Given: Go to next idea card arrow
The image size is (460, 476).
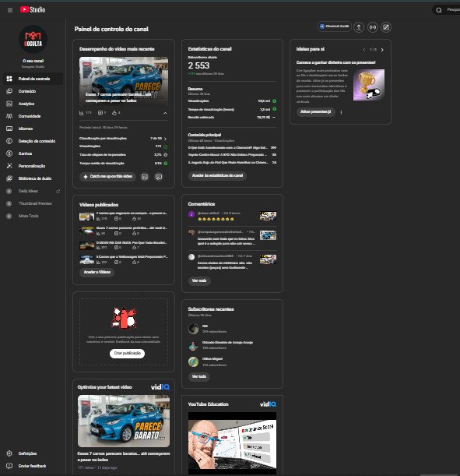Looking at the screenshot, I should (382, 50).
